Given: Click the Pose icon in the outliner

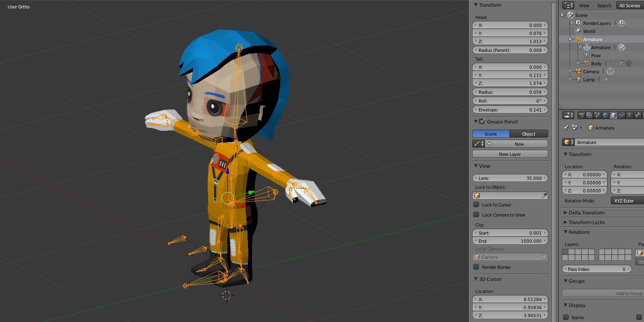Looking at the screenshot, I should 587,55.
